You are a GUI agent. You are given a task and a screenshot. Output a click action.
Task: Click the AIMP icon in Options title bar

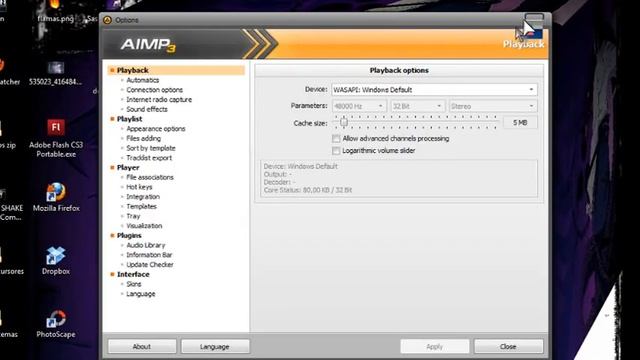click(x=107, y=20)
